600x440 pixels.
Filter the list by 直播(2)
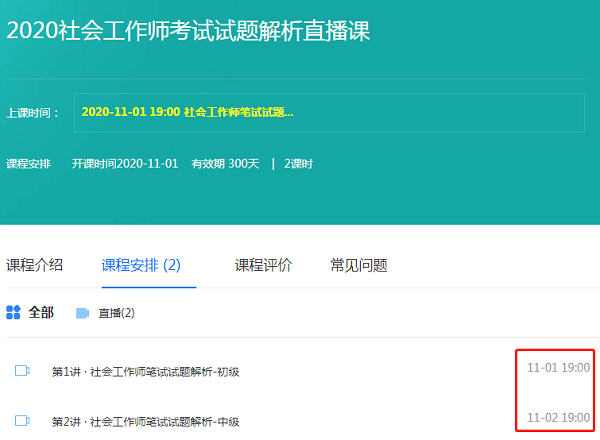[x=116, y=313]
